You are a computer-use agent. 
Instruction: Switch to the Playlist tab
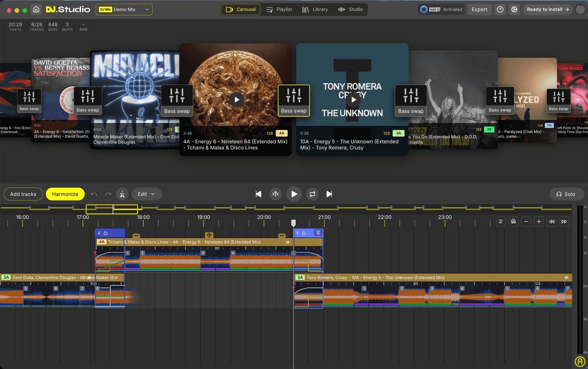click(280, 9)
